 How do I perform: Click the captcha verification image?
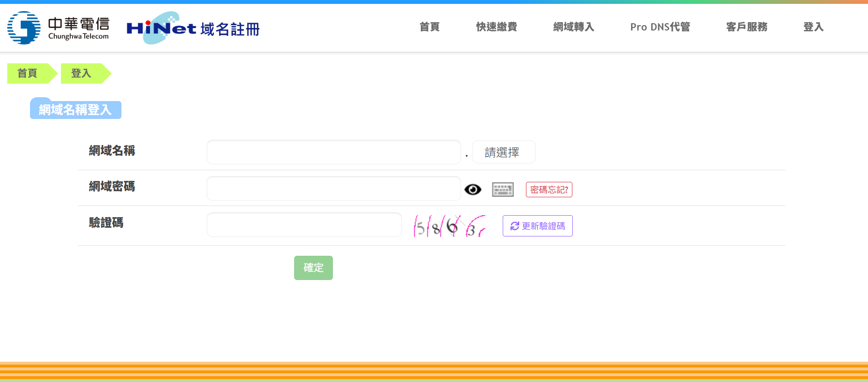pos(449,226)
